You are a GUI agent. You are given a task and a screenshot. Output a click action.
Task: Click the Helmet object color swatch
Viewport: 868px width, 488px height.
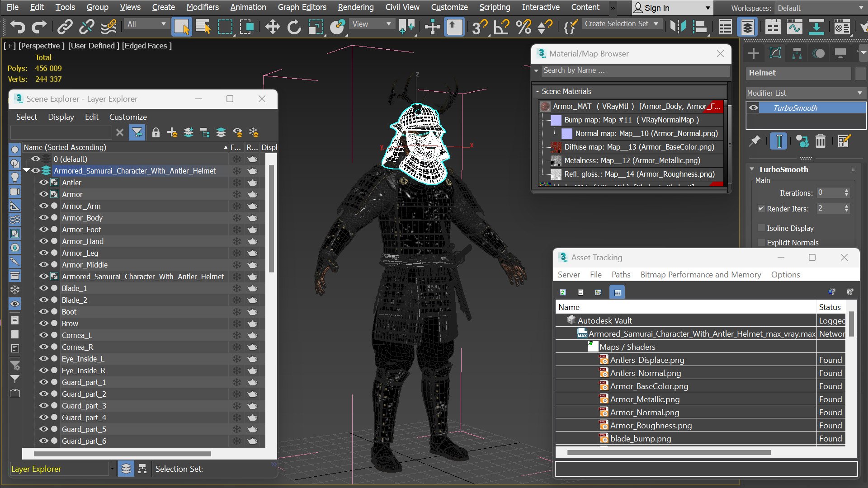point(860,73)
